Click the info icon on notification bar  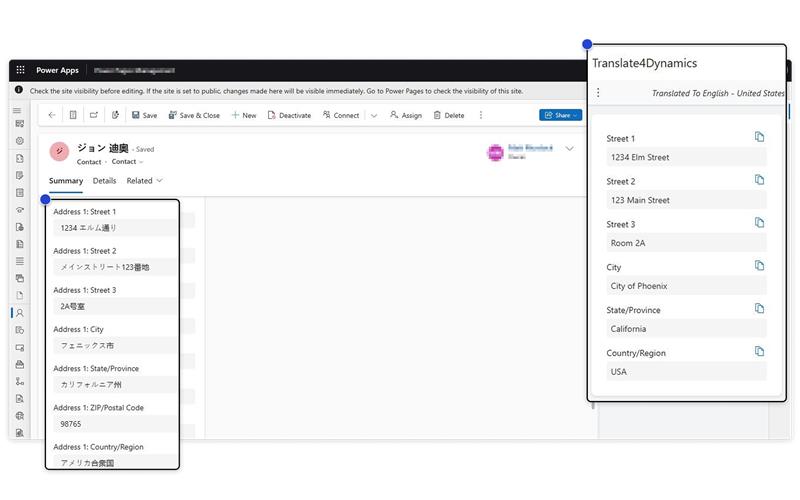(19, 90)
